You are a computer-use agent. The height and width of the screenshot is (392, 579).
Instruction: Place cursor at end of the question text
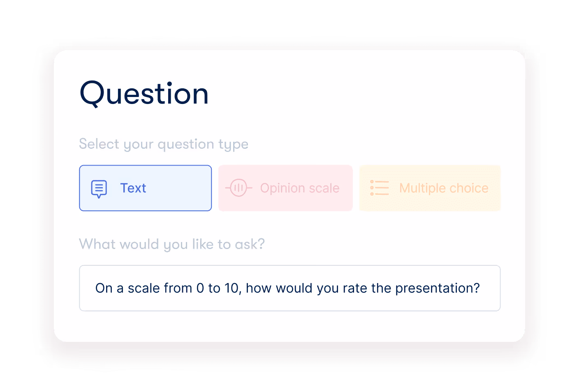pyautogui.click(x=479, y=288)
